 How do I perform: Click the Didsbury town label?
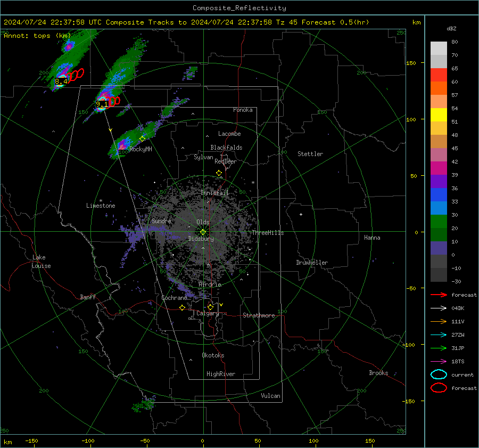click(x=201, y=239)
